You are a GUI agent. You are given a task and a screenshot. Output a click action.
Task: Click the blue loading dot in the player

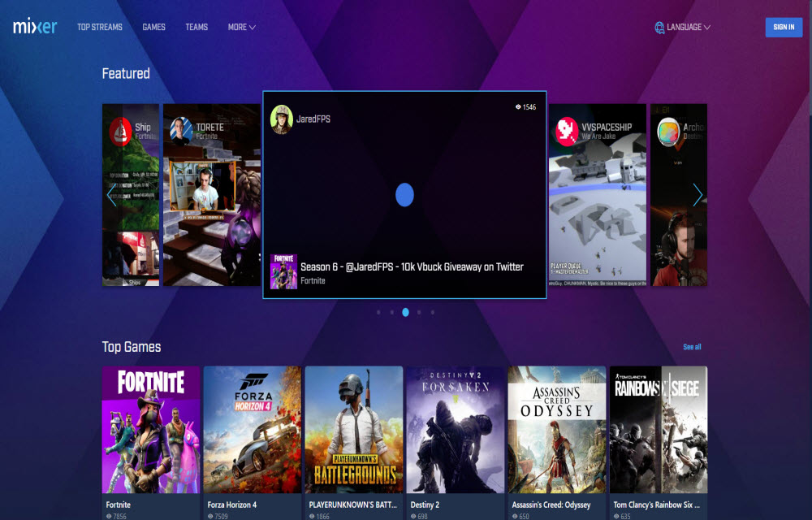[x=404, y=195]
